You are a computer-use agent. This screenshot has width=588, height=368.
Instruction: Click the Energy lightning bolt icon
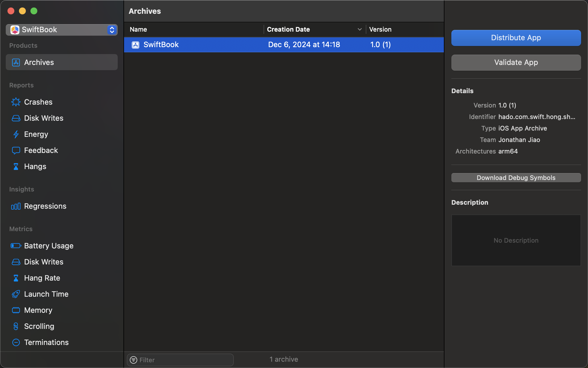(16, 134)
